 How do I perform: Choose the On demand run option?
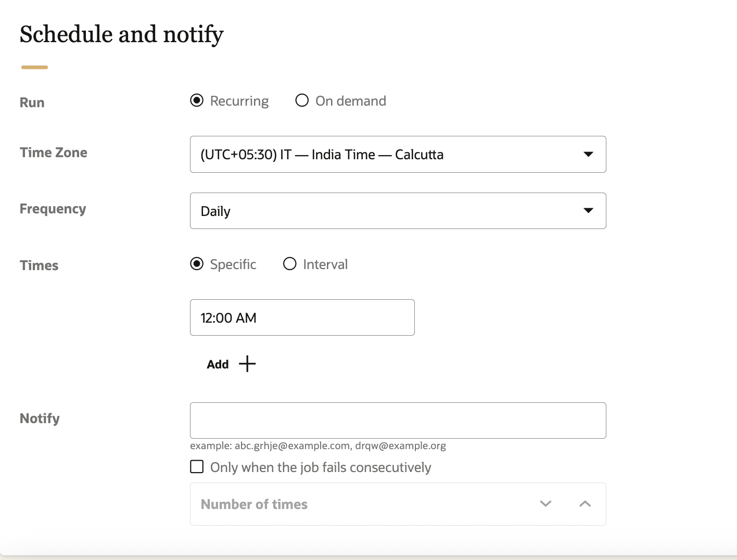(302, 100)
